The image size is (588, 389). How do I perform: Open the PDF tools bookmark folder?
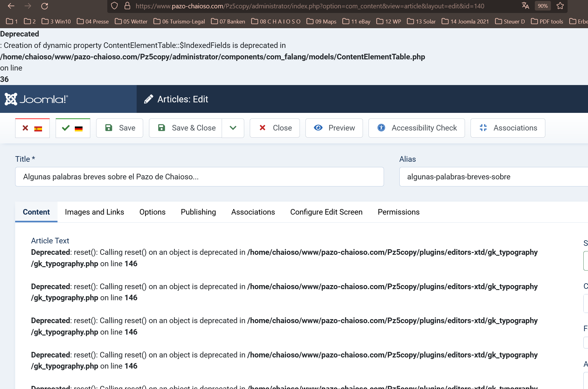547,21
